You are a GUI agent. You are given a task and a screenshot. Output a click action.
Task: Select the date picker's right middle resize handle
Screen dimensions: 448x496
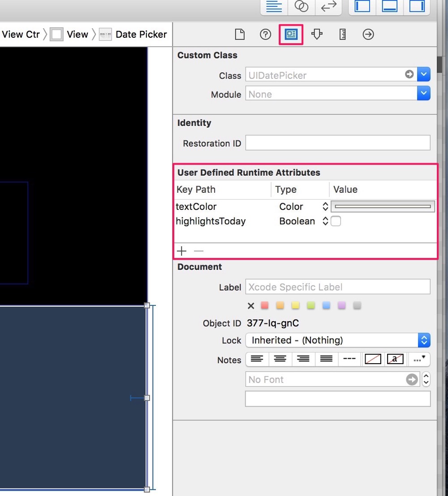point(147,398)
